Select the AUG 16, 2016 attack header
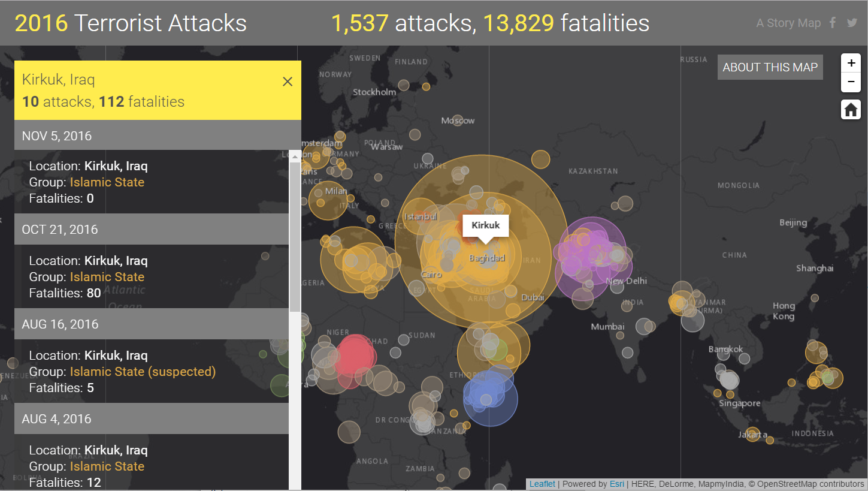Image resolution: width=868 pixels, height=491 pixels. pyautogui.click(x=152, y=324)
